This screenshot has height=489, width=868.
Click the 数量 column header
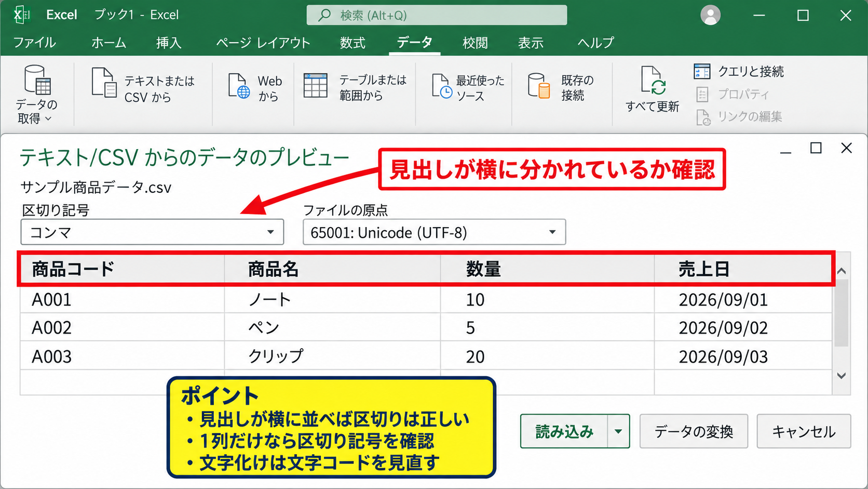click(547, 269)
